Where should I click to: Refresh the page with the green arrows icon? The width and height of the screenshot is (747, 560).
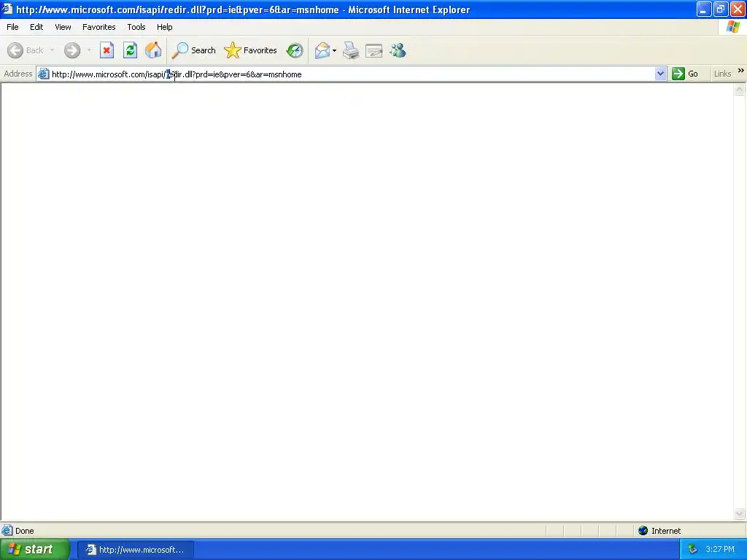coord(130,50)
